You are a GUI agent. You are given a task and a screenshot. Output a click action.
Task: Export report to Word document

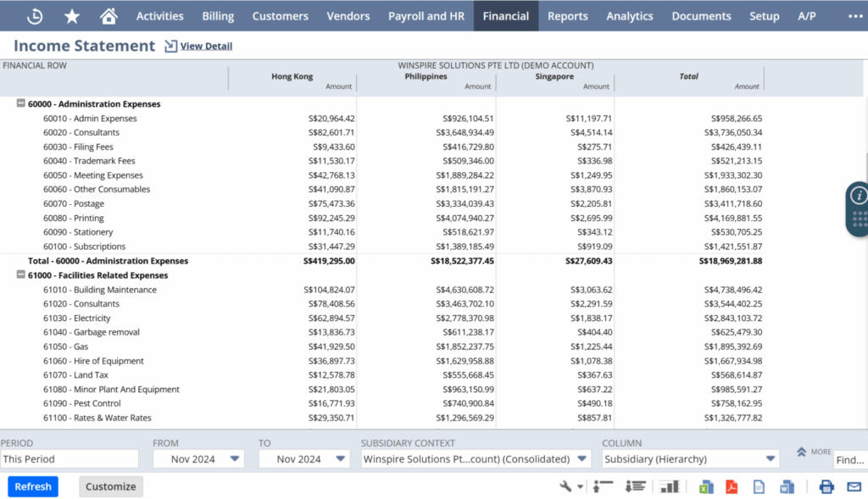point(787,486)
